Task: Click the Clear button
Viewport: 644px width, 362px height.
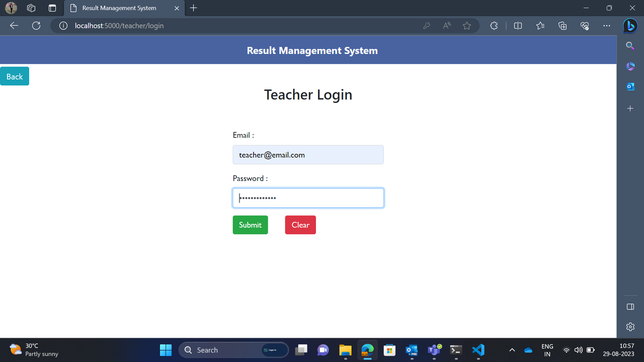Action: coord(300,225)
